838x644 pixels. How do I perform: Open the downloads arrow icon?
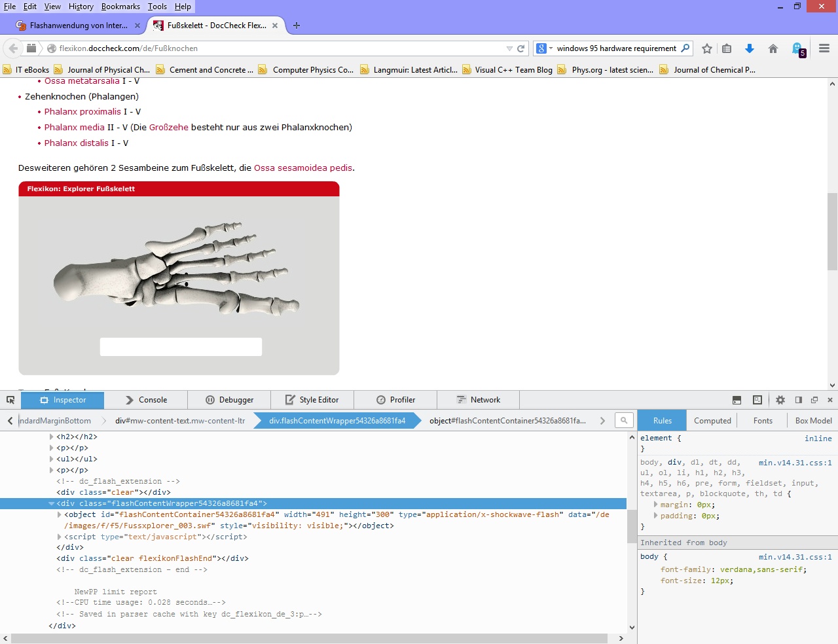[x=750, y=48]
